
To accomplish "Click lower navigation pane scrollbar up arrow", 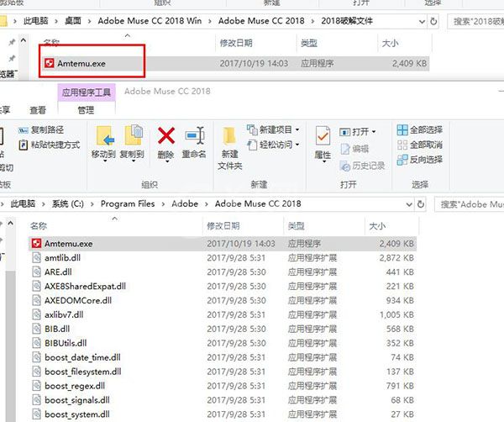I will (11, 223).
